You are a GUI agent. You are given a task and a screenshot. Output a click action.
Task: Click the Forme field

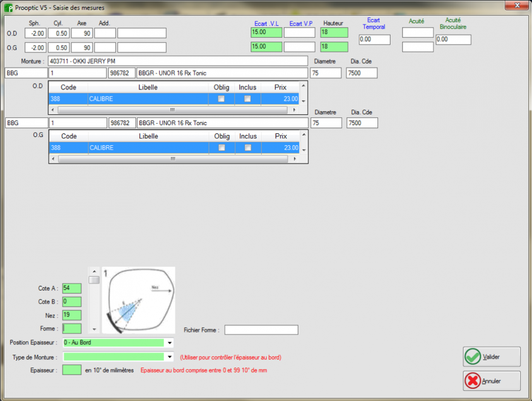(71, 328)
